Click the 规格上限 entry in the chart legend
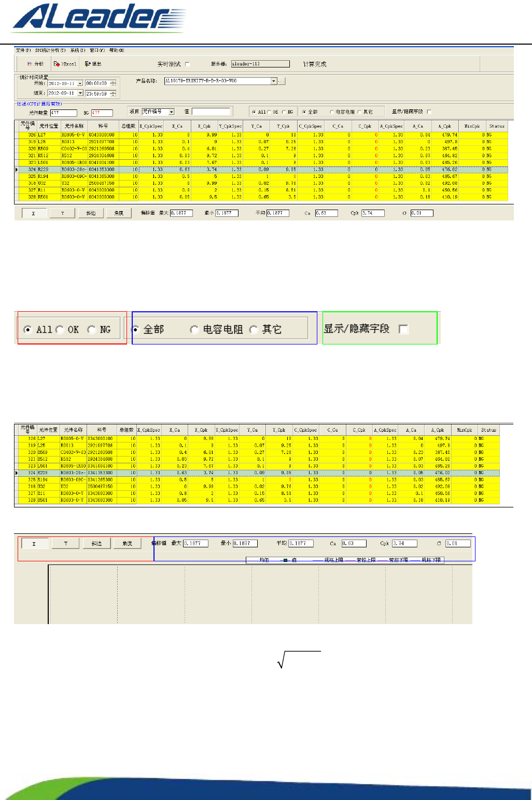The height and width of the screenshot is (800, 532). [328, 560]
